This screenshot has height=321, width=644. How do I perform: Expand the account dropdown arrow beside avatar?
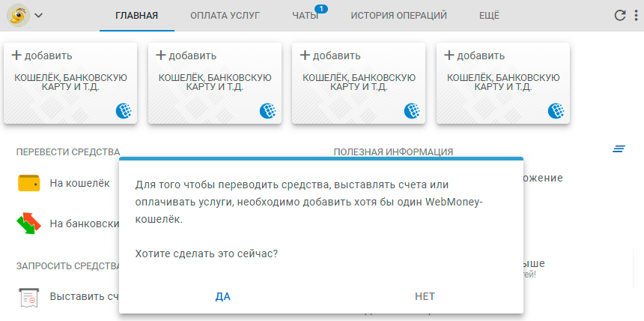[39, 15]
